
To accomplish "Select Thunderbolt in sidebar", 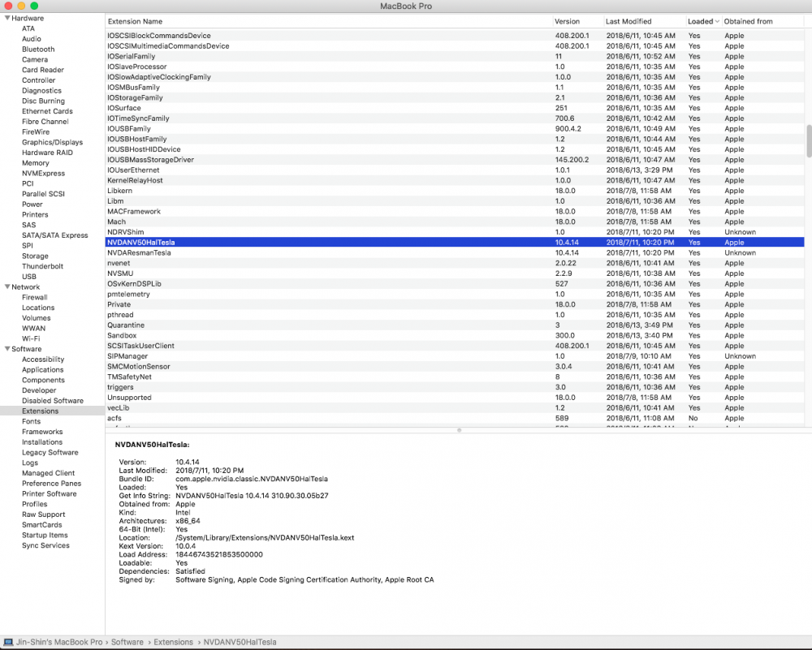I will tap(42, 266).
